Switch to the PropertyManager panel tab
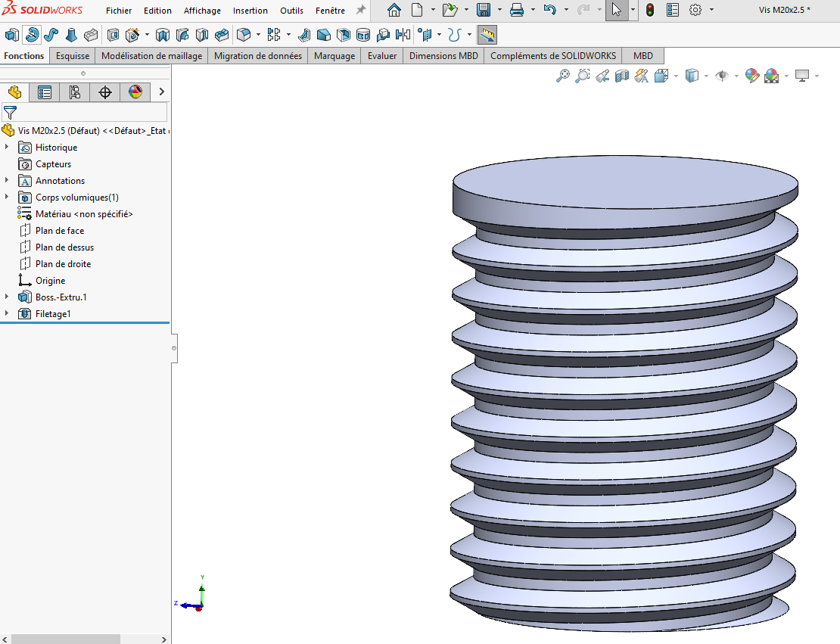 tap(45, 92)
